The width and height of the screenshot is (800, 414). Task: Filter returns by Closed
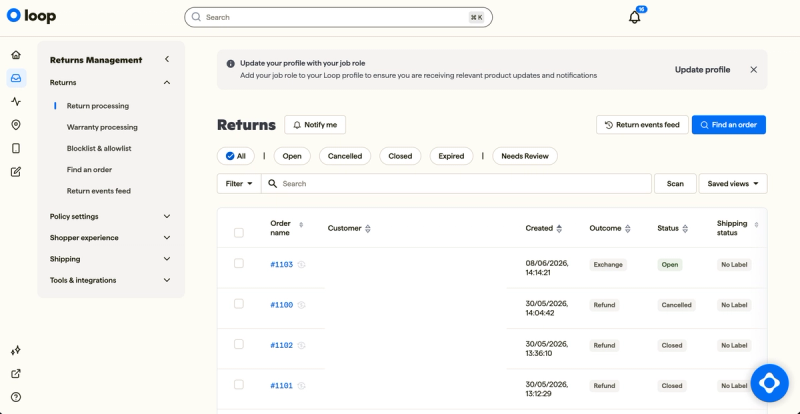(x=400, y=156)
